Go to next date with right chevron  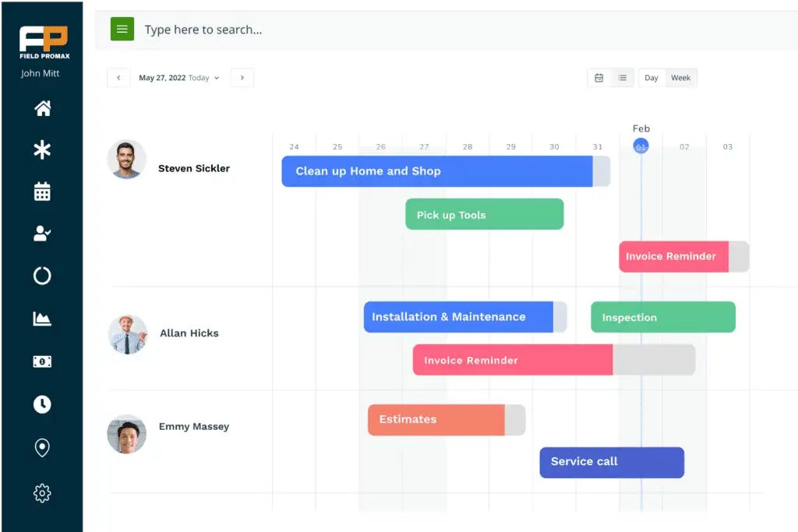(x=242, y=78)
